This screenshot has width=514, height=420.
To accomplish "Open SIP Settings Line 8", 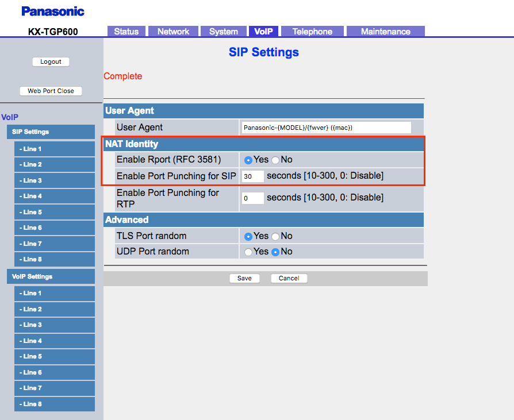I will 55,259.
